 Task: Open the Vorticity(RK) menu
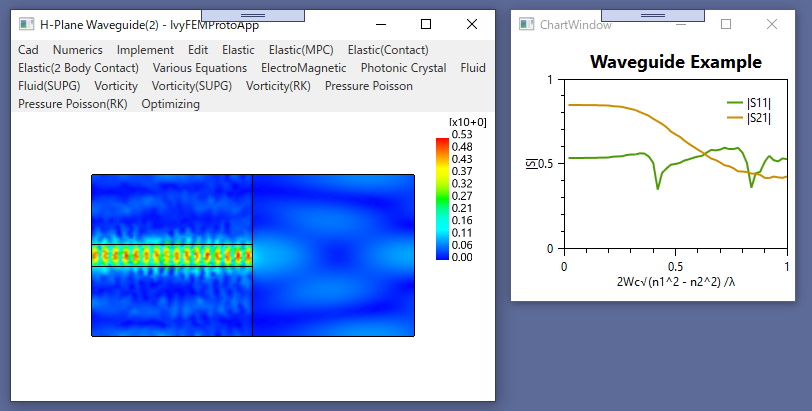tap(278, 86)
